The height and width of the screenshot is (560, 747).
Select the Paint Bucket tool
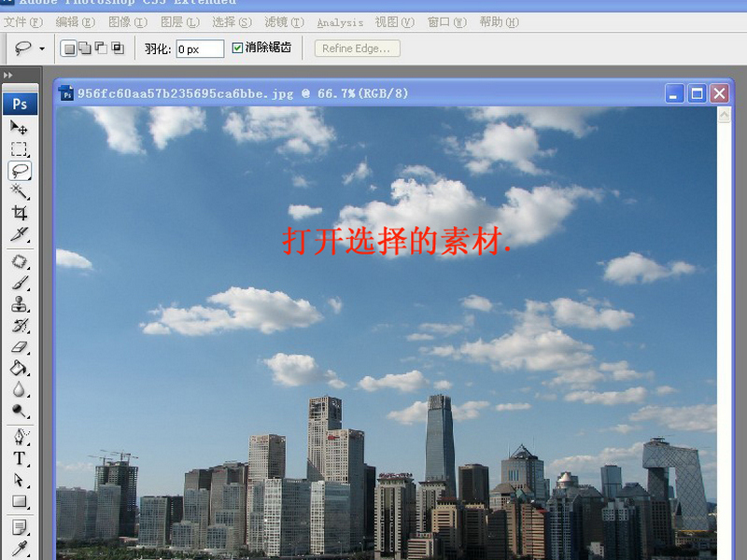[x=19, y=368]
